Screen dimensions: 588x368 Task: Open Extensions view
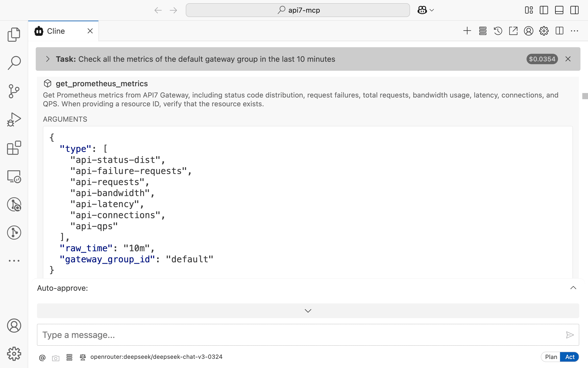coord(14,148)
